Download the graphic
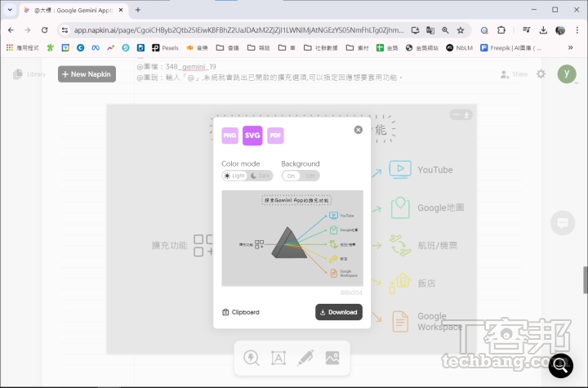 coord(339,312)
